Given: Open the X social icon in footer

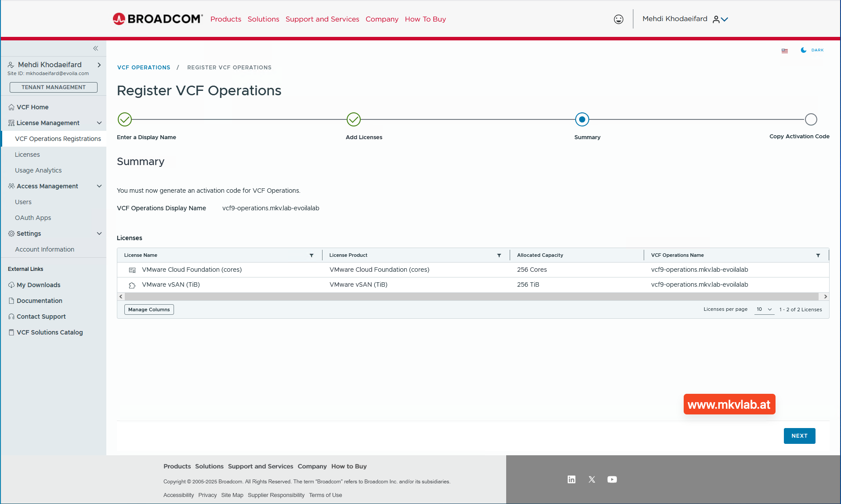Looking at the screenshot, I should click(x=592, y=479).
